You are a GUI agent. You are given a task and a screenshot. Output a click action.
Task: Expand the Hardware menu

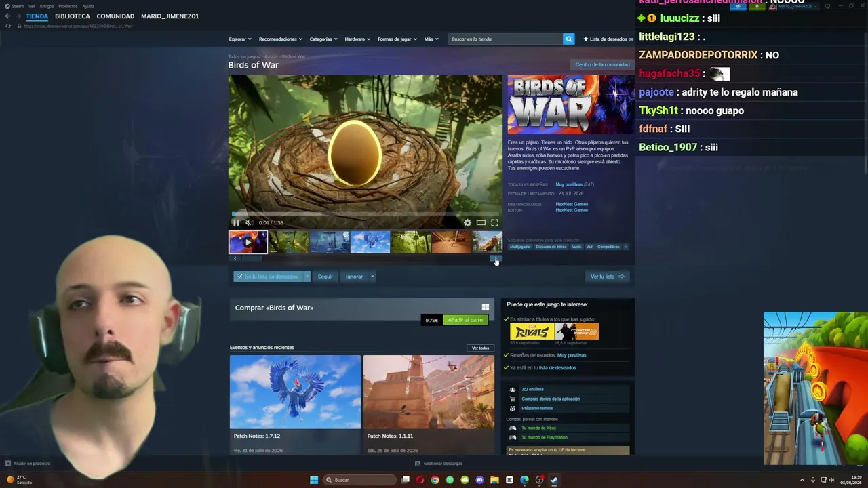tap(357, 39)
